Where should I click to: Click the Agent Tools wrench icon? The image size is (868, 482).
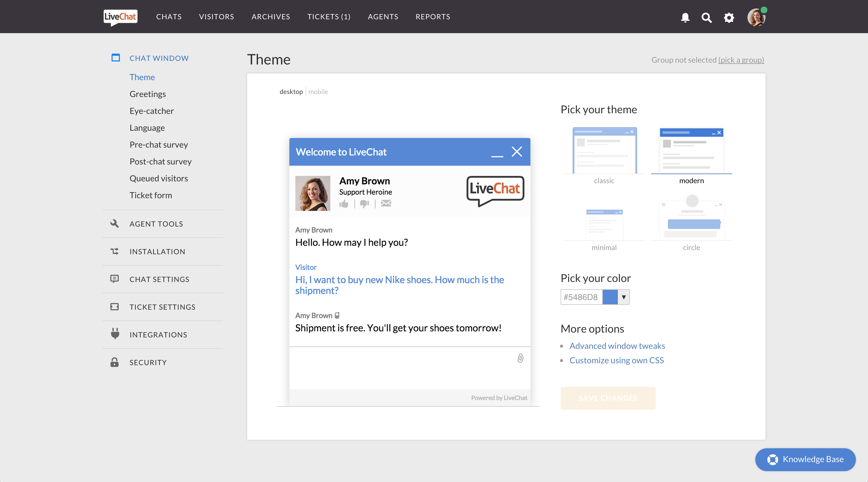click(x=115, y=223)
